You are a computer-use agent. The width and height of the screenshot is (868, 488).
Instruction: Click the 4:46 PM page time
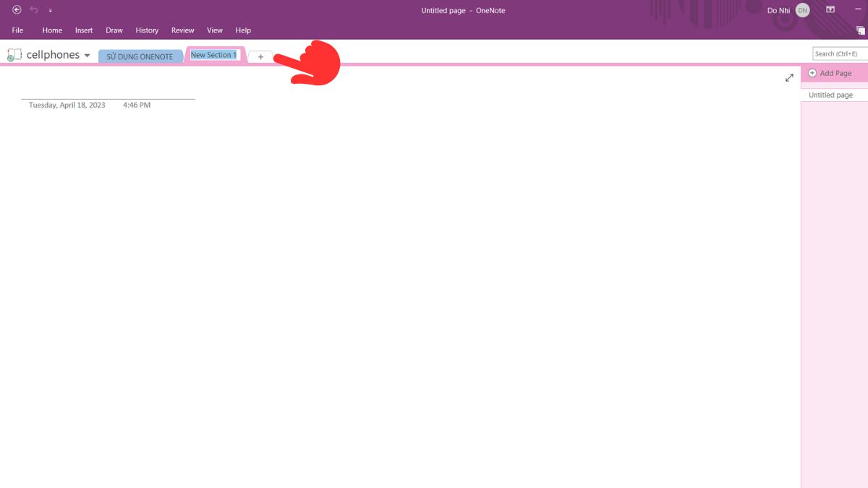(x=137, y=105)
